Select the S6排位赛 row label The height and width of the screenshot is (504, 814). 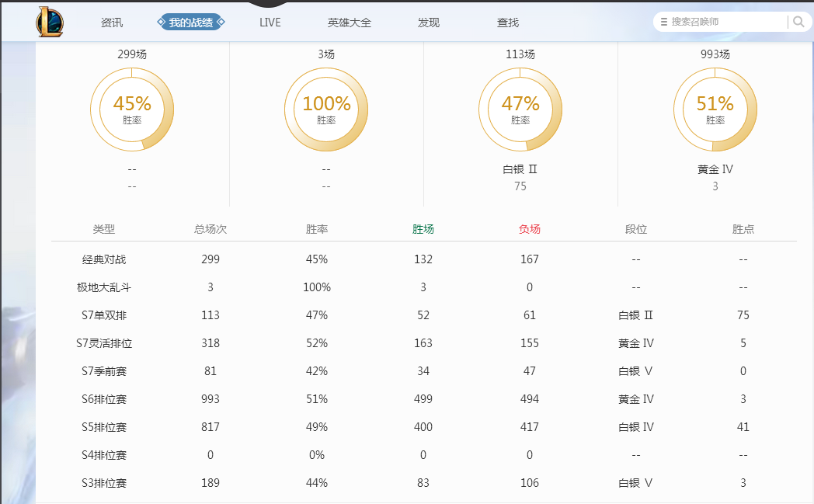pos(104,399)
